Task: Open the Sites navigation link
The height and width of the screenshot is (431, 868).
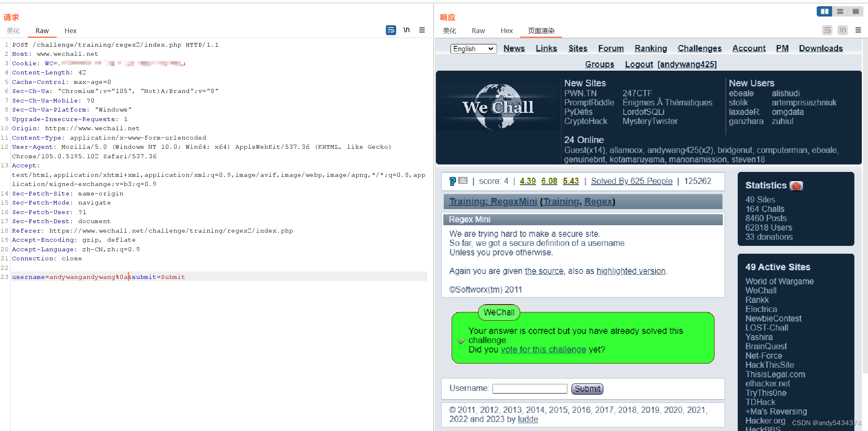Action: (578, 48)
